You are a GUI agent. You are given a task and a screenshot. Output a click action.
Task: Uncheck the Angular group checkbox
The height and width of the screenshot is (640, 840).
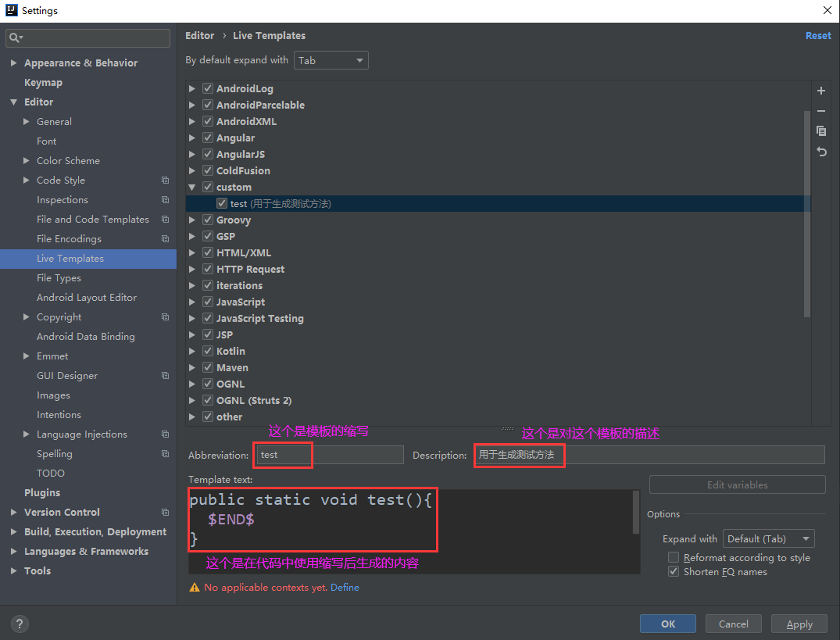click(x=208, y=138)
